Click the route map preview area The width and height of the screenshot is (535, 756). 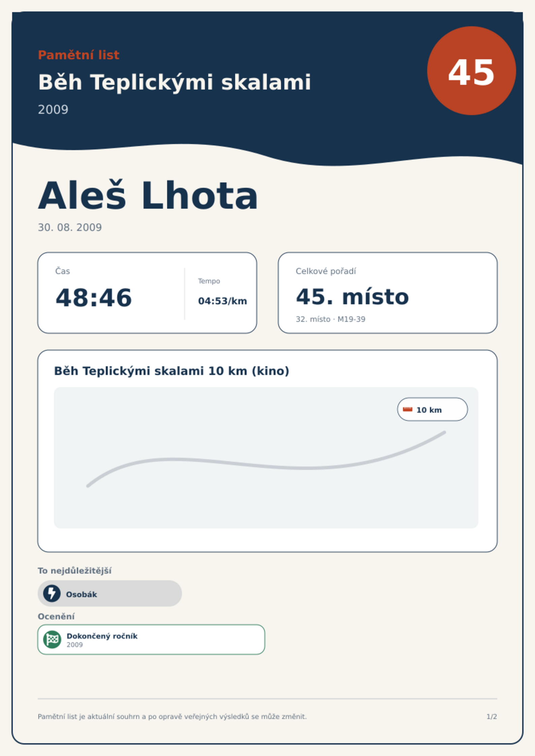click(x=266, y=458)
